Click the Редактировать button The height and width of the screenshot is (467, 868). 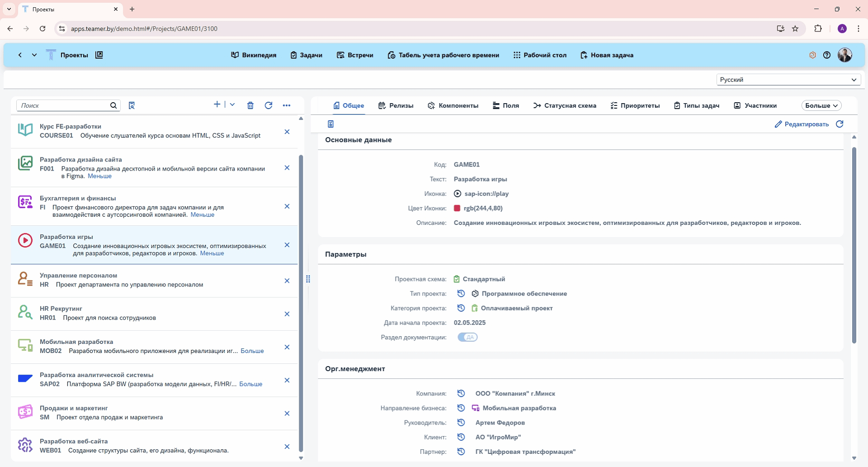click(802, 124)
